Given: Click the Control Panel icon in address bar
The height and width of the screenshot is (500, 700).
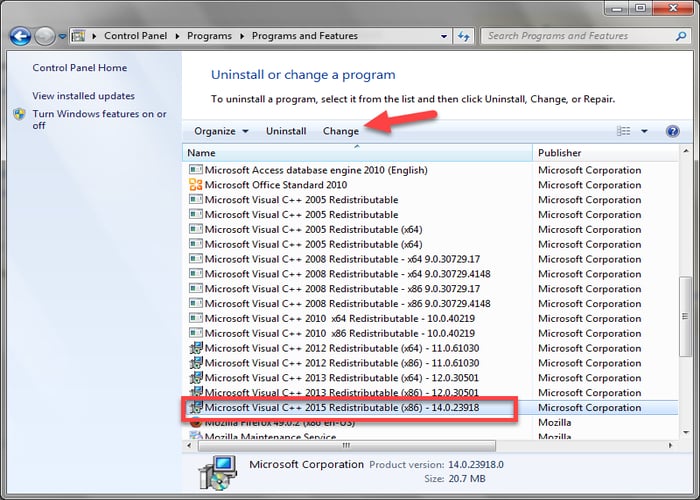Looking at the screenshot, I should [x=79, y=36].
